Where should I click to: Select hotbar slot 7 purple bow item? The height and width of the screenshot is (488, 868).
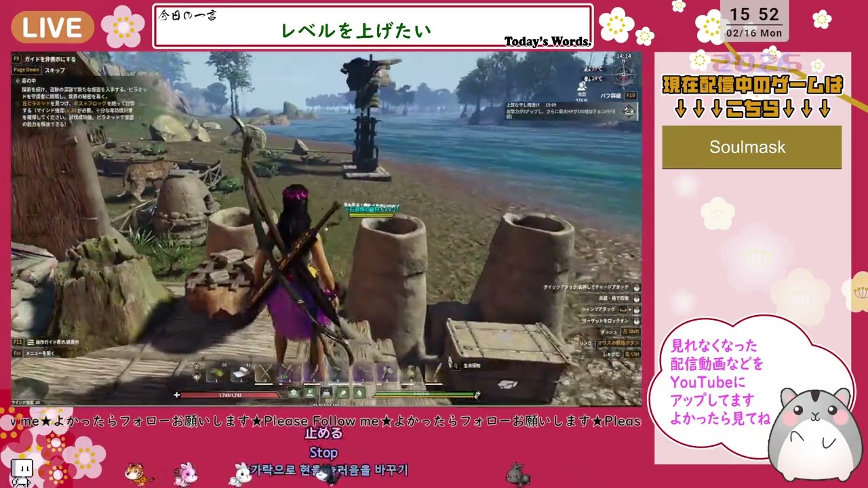click(362, 373)
